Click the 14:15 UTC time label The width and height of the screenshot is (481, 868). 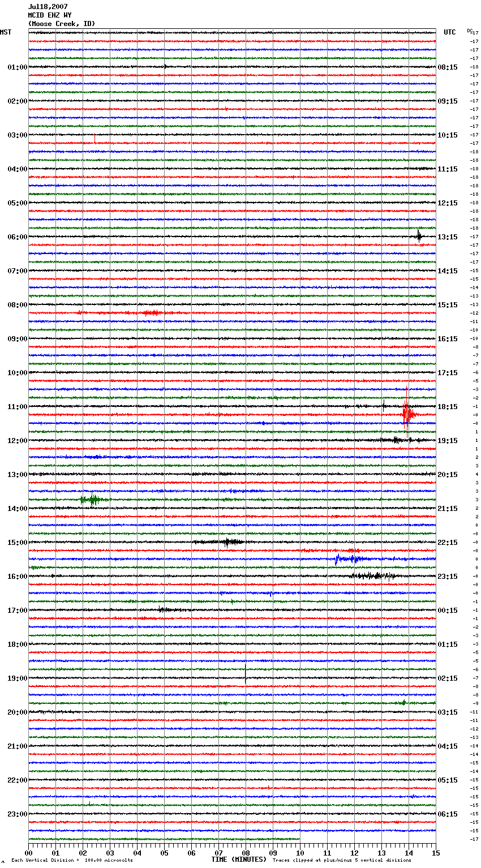pos(448,271)
